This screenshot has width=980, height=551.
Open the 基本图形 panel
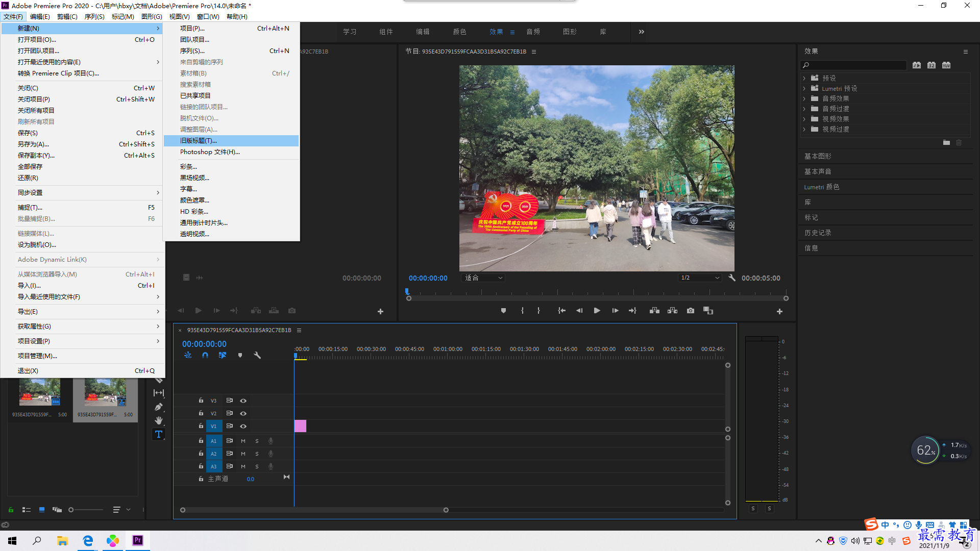(818, 156)
